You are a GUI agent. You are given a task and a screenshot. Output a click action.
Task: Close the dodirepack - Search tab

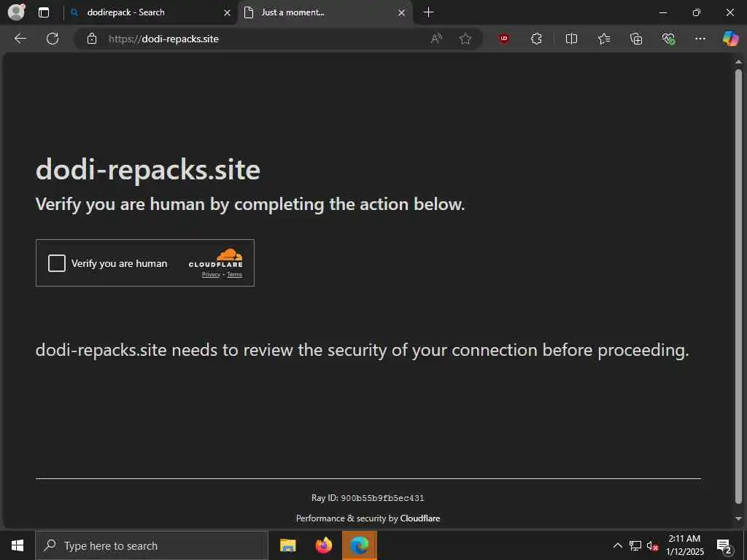[x=228, y=13]
